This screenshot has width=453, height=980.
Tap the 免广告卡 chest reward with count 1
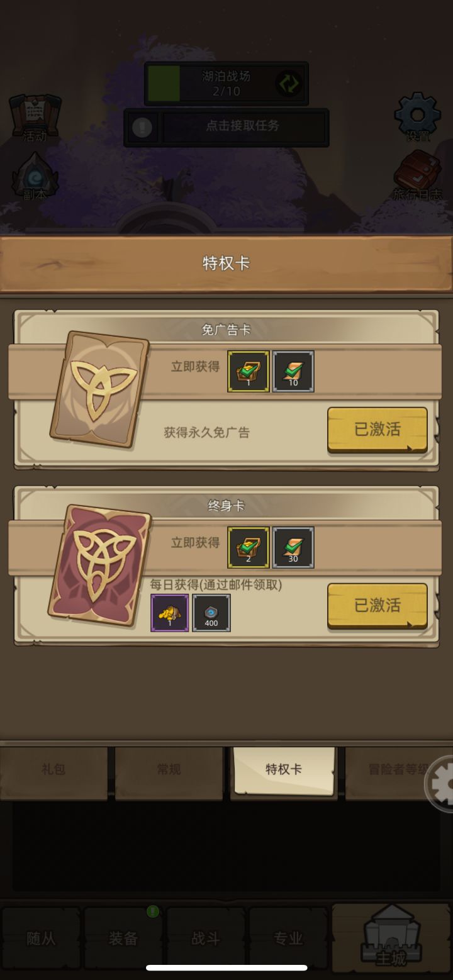[249, 371]
